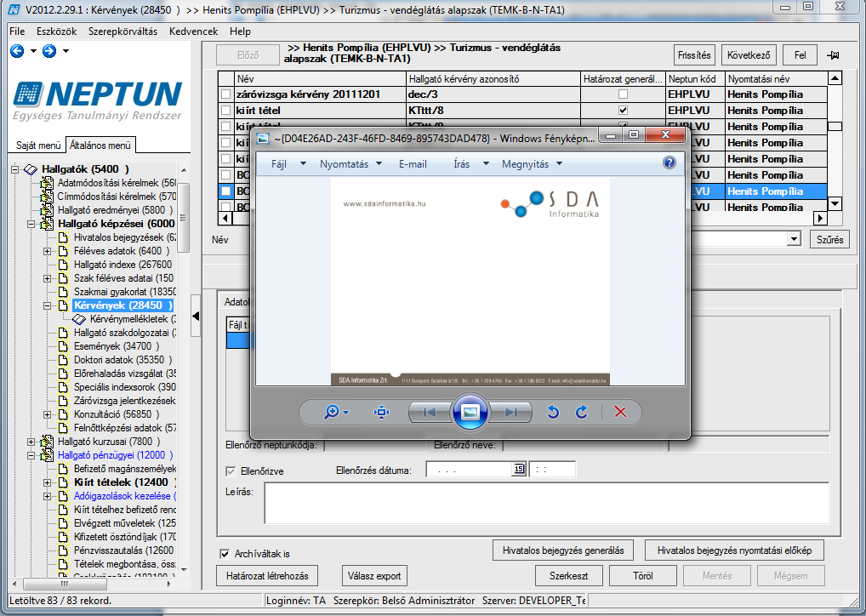Viewport: 866px width, 616px height.
Task: Click the blue forward navigation arrow
Action: [49, 51]
